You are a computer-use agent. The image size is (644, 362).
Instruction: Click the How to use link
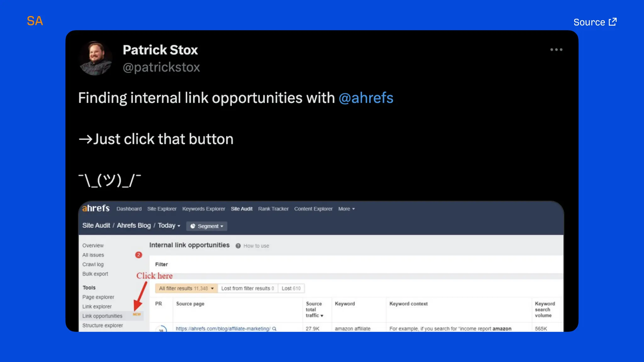click(x=256, y=246)
